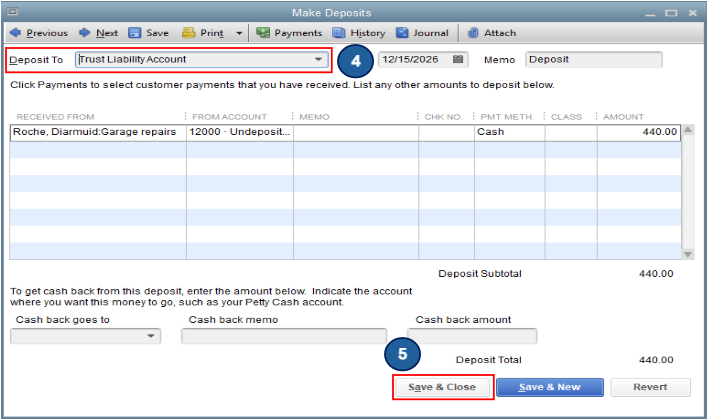Click the Cash back amount field

point(472,336)
